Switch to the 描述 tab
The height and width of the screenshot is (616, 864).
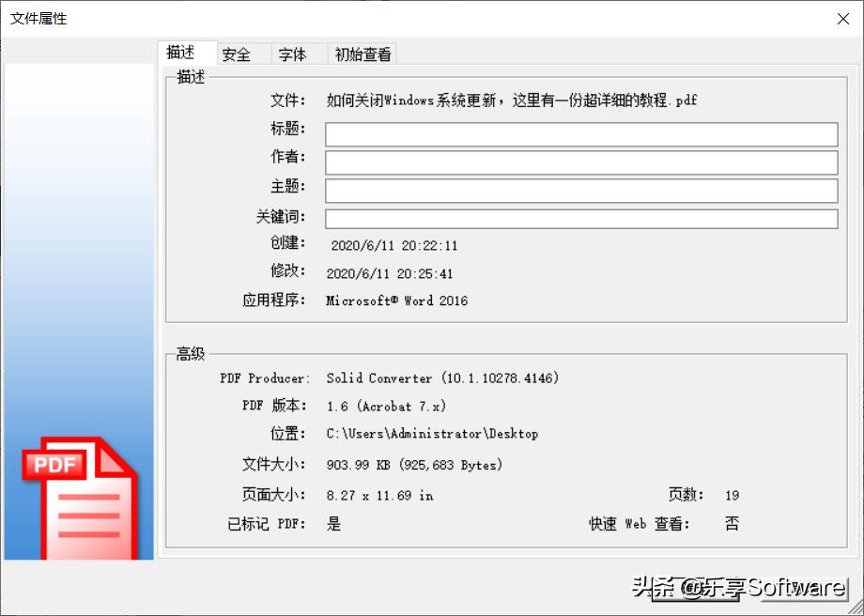click(x=187, y=53)
